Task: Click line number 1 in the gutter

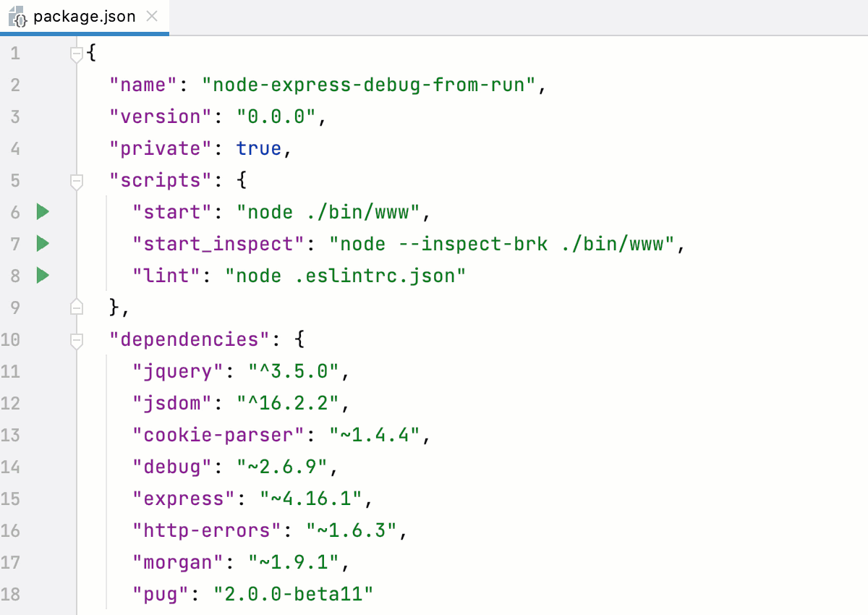Action: tap(15, 53)
